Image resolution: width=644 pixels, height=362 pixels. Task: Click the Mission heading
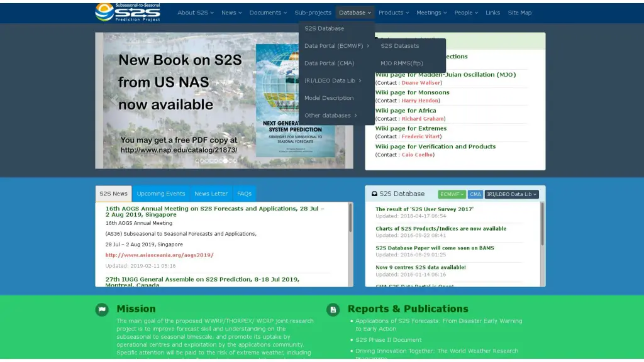click(x=136, y=309)
